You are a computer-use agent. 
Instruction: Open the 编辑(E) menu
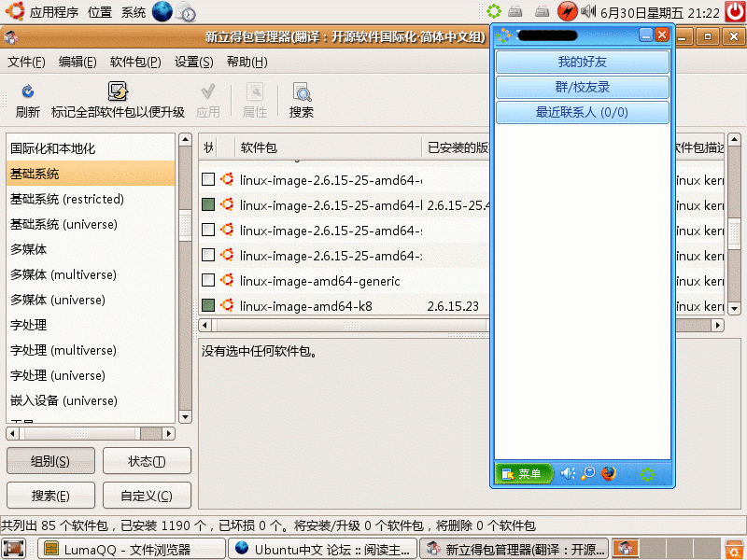[x=78, y=62]
